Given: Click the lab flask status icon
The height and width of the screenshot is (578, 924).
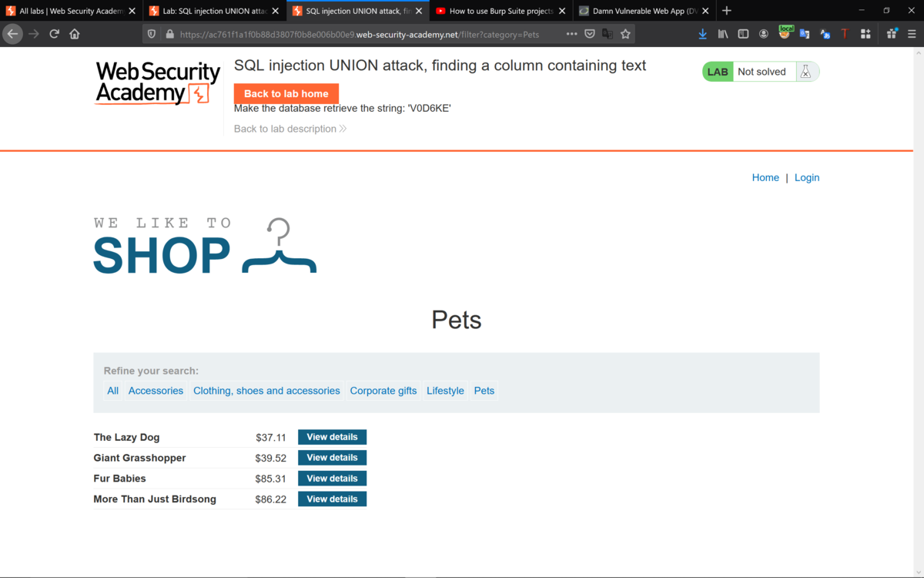Looking at the screenshot, I should (x=806, y=72).
